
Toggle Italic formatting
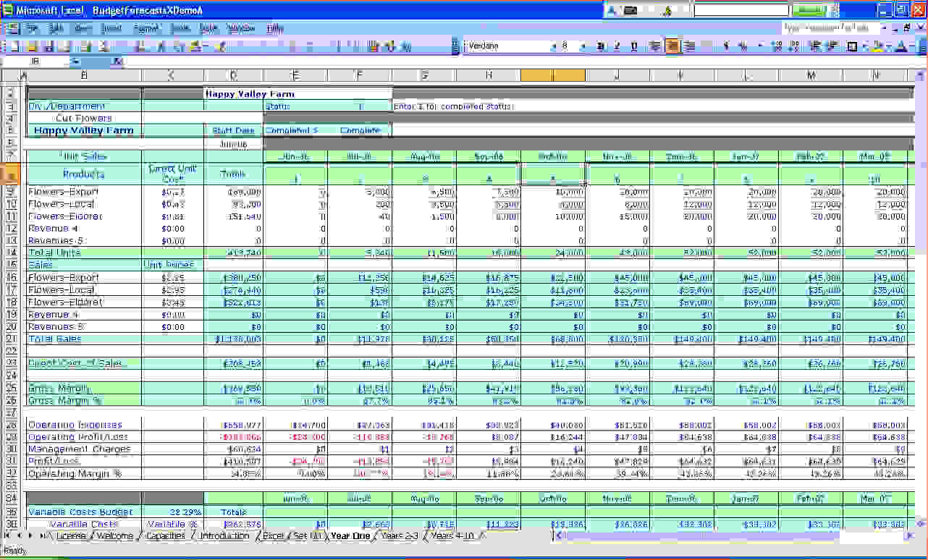click(x=617, y=46)
